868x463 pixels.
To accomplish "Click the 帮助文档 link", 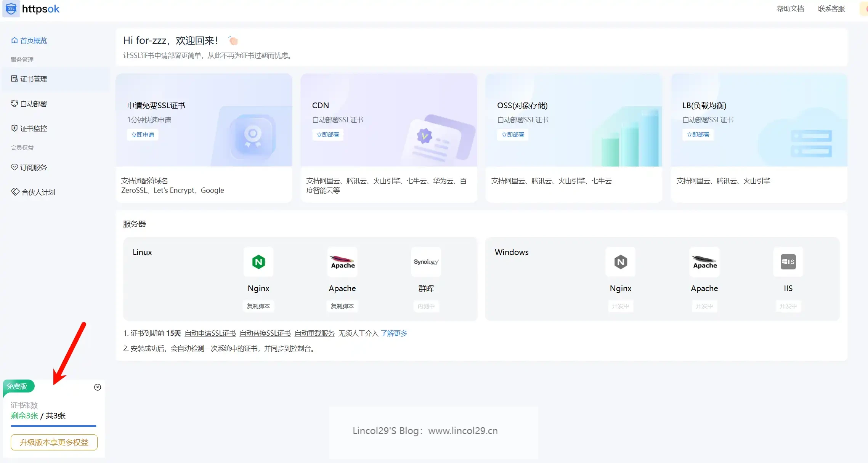I will pyautogui.click(x=790, y=8).
